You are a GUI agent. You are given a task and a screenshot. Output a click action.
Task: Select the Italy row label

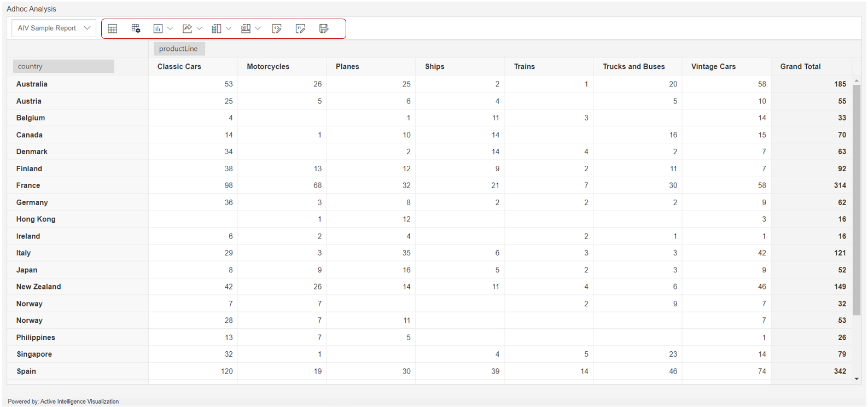(x=24, y=253)
